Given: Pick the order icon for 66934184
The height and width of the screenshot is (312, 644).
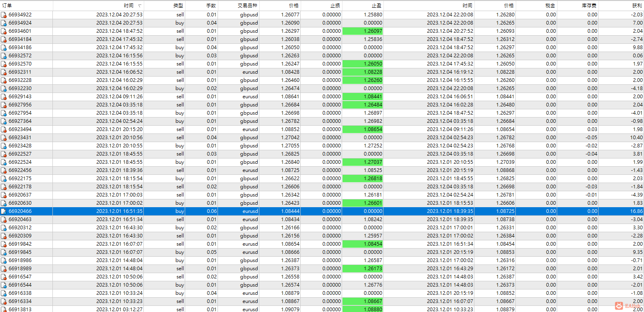Looking at the screenshot, I should [x=4, y=39].
